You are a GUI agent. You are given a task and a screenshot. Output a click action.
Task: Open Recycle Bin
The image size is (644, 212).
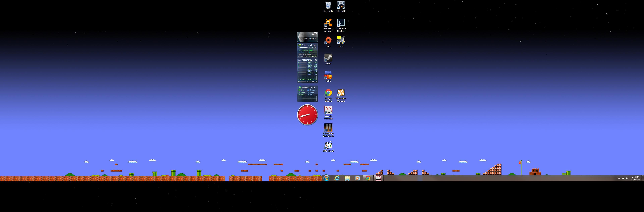point(328,6)
